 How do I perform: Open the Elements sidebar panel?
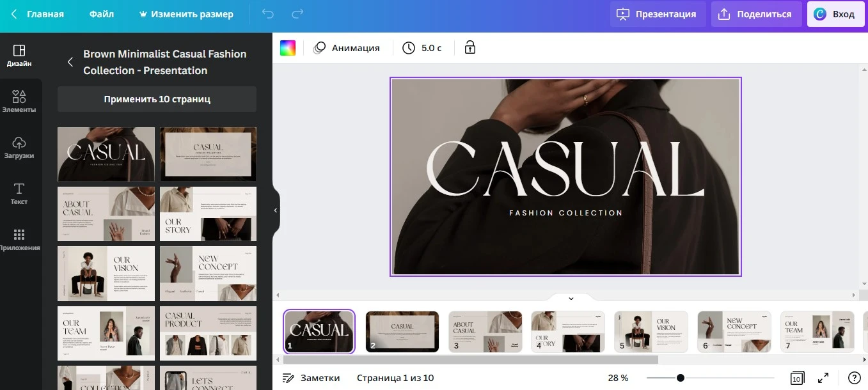point(19,101)
